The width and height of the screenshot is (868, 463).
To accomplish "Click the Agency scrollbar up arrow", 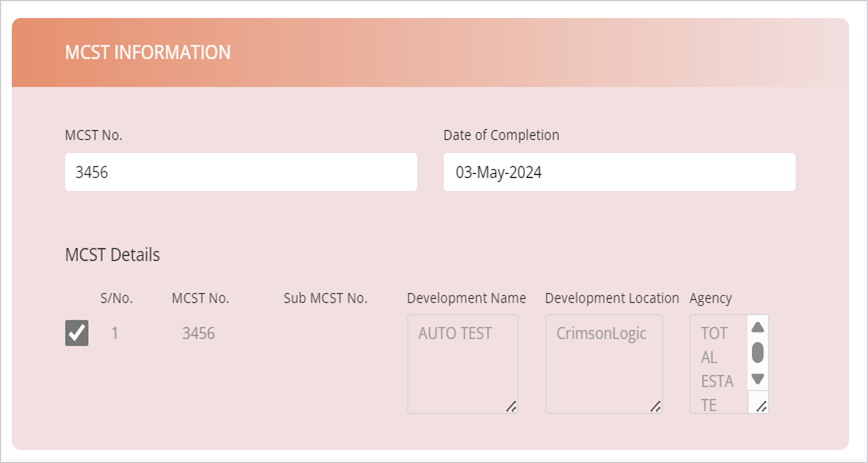I will pos(758,327).
